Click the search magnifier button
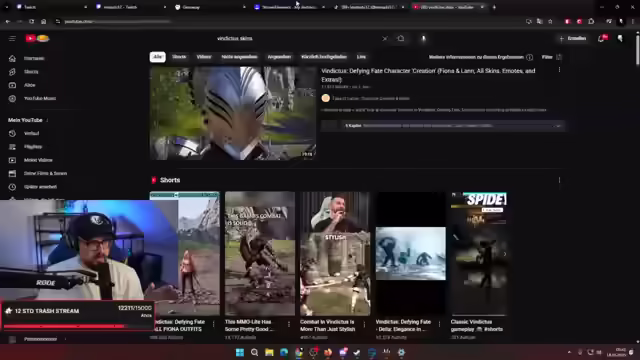The height and width of the screenshot is (360, 640). click(401, 38)
